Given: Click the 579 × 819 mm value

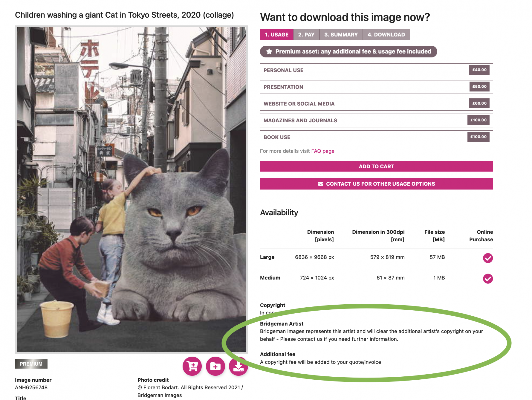Looking at the screenshot, I should click(x=387, y=257).
